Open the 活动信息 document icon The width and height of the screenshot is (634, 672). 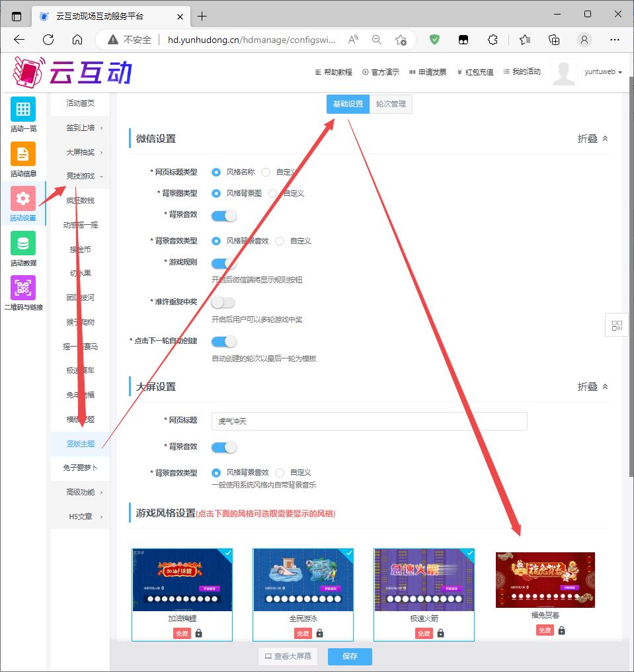(x=23, y=154)
